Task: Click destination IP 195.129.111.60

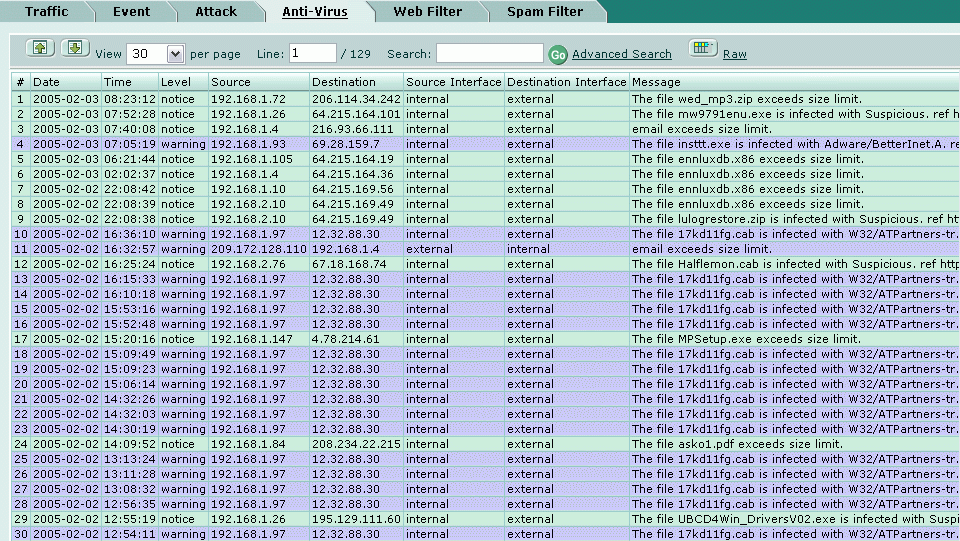Action: point(356,519)
